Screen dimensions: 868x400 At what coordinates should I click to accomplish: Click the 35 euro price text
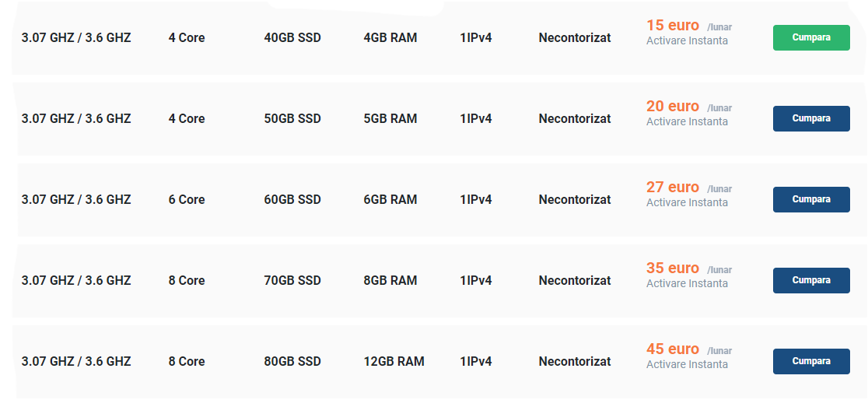click(x=673, y=268)
